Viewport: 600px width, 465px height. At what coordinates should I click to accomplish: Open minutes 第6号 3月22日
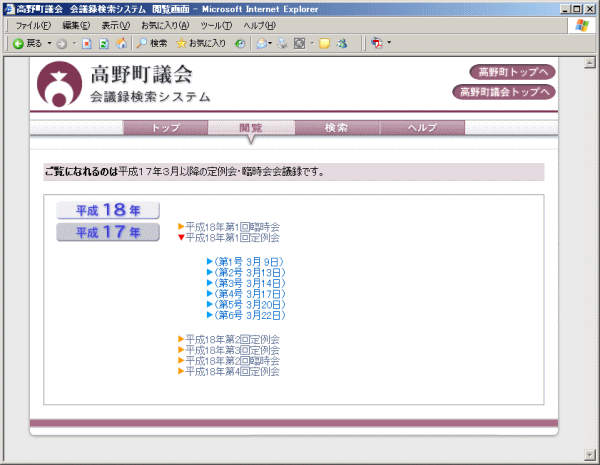point(246,315)
